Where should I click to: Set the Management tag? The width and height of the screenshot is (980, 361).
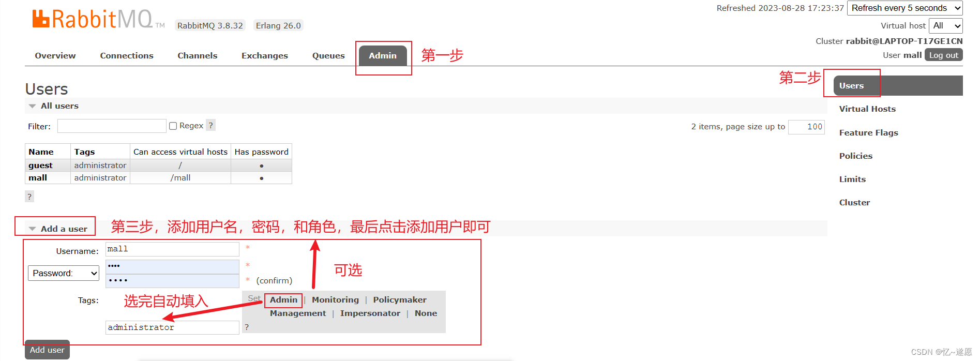tap(298, 313)
